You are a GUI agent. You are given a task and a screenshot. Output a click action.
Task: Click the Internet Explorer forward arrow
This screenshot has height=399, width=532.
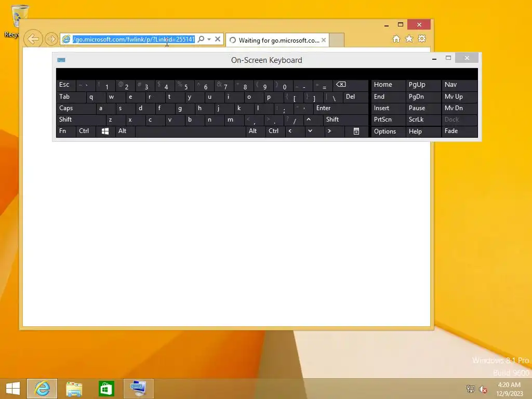tap(51, 39)
